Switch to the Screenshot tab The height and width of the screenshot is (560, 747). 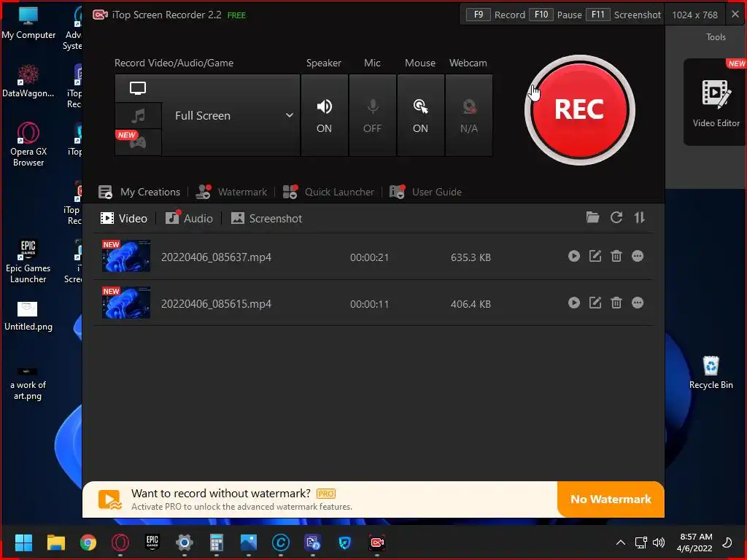click(266, 219)
